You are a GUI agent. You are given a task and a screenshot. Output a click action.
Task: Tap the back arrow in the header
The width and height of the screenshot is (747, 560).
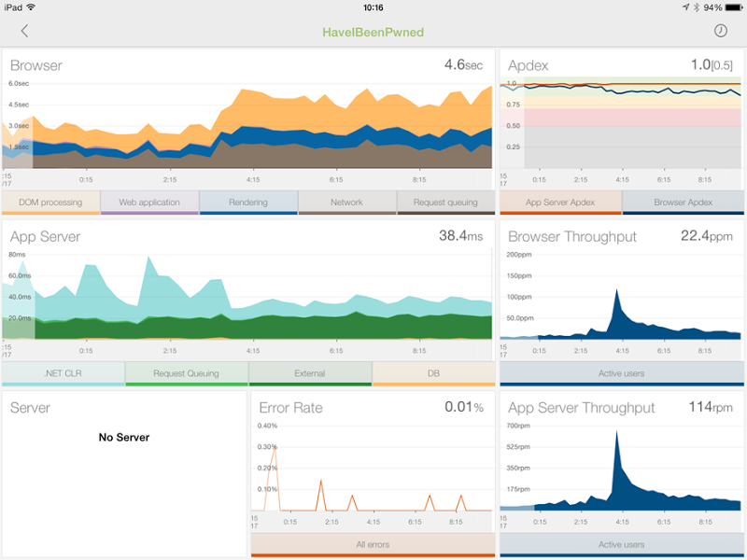pyautogui.click(x=25, y=31)
